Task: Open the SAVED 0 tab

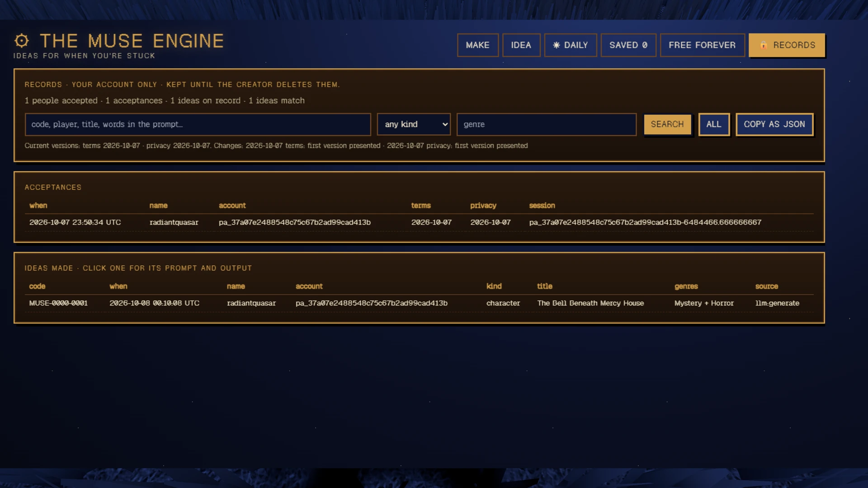Action: click(x=628, y=45)
